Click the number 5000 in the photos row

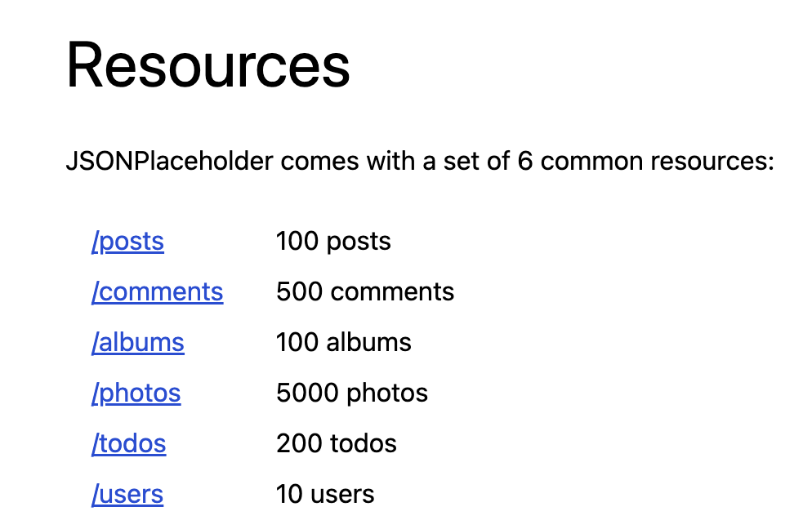pyautogui.click(x=308, y=393)
